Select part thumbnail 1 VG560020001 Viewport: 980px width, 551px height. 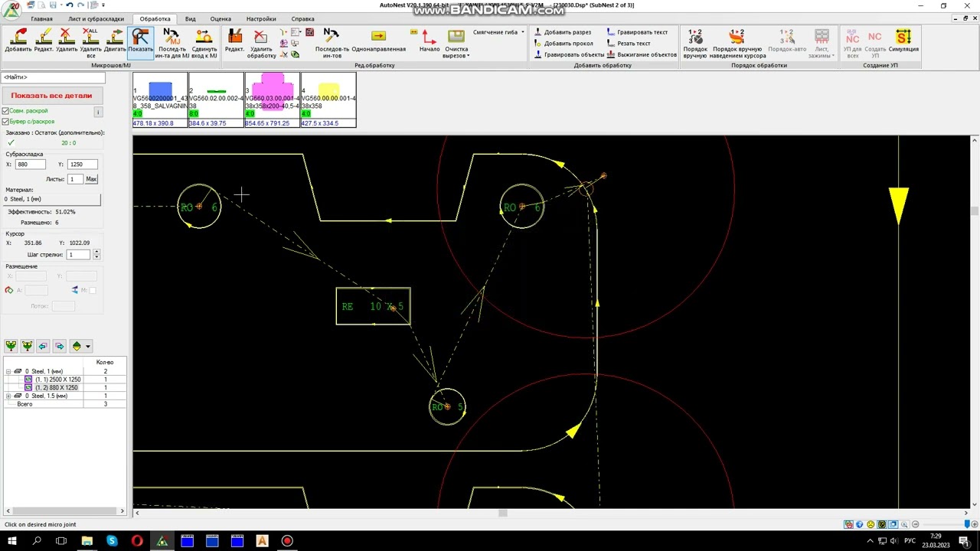[160, 99]
